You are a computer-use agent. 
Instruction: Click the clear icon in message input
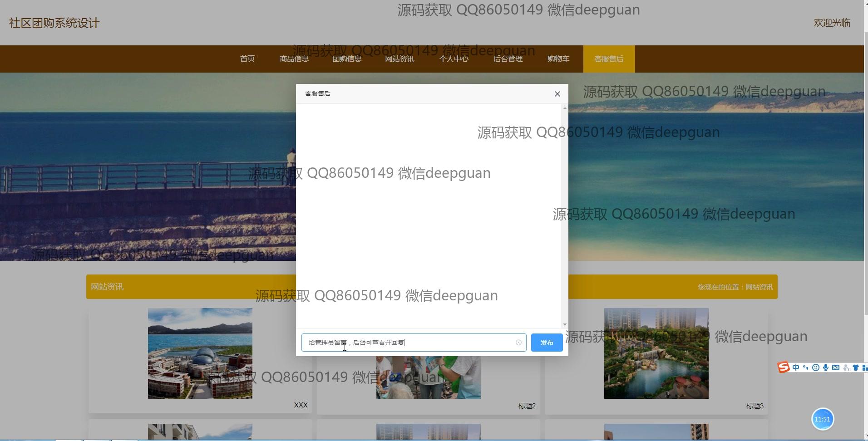coord(518,343)
